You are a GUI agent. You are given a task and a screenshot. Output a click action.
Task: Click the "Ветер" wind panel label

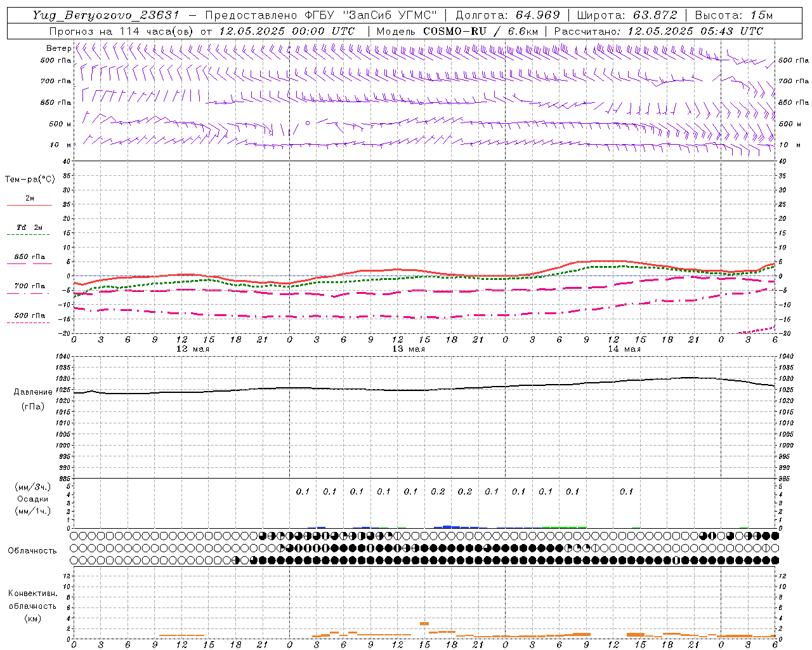click(x=58, y=48)
